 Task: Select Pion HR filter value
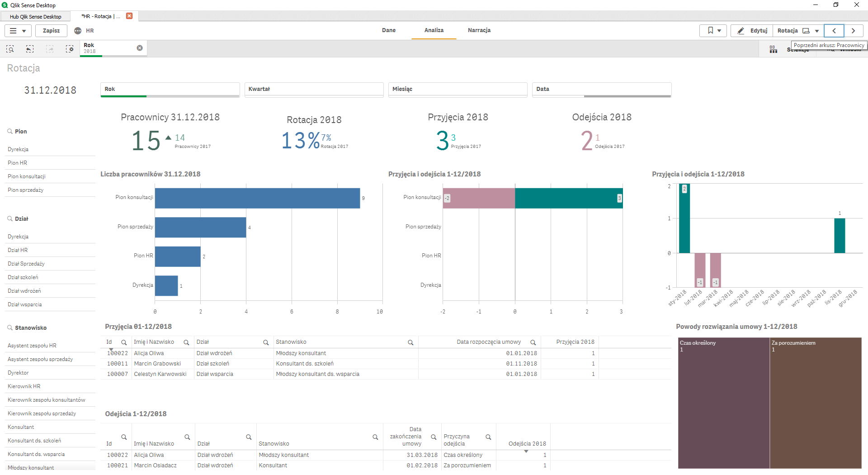tap(17, 163)
